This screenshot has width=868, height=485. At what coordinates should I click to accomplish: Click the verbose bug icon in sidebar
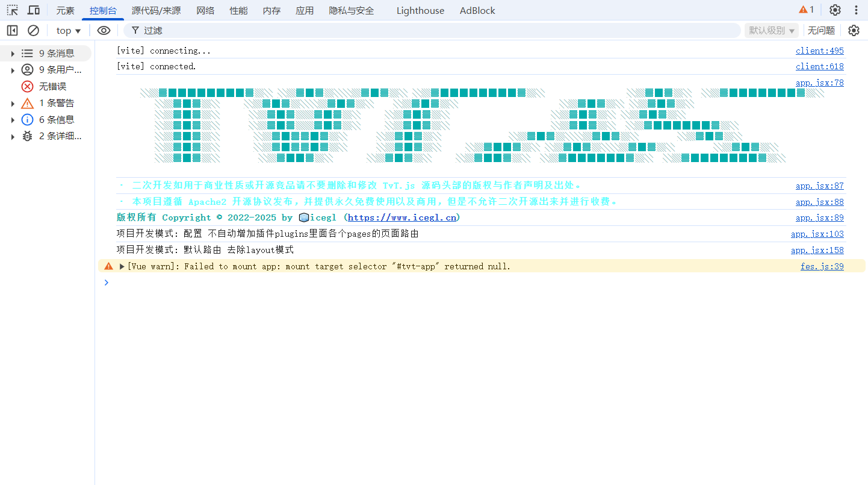tap(27, 136)
